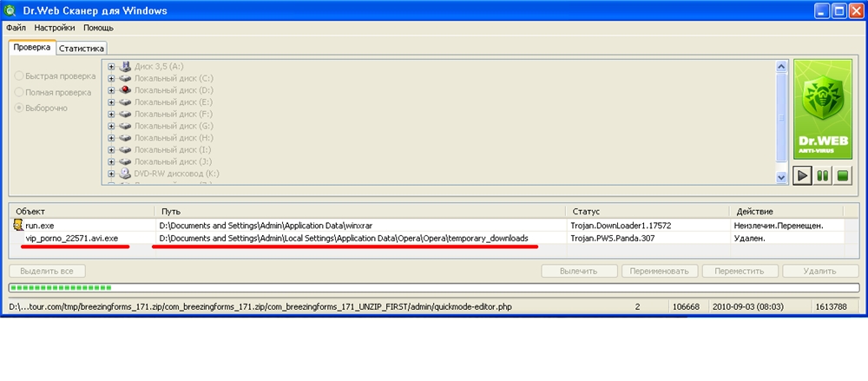Image resolution: width=868 pixels, height=381 pixels.
Task: Expand the Локальный диск (F:) node
Action: [x=112, y=114]
